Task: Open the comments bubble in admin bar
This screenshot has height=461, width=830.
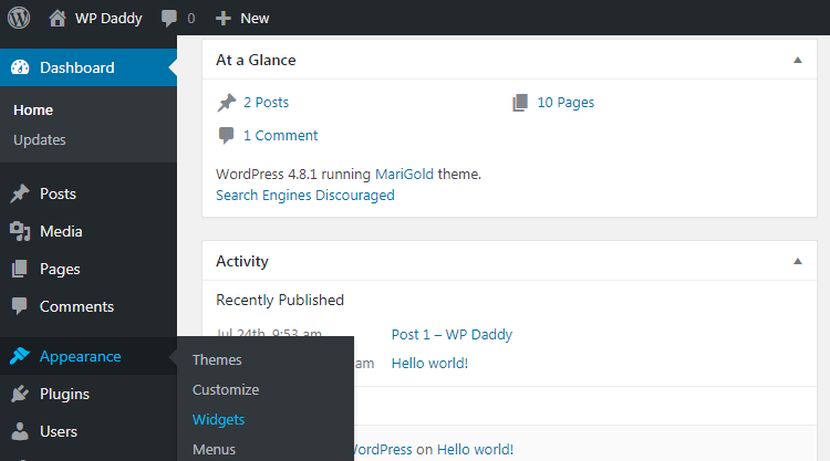Action: pos(169,18)
